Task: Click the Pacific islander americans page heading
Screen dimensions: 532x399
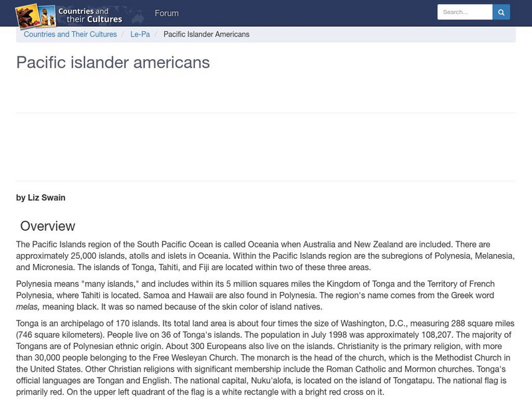Action: pos(112,65)
